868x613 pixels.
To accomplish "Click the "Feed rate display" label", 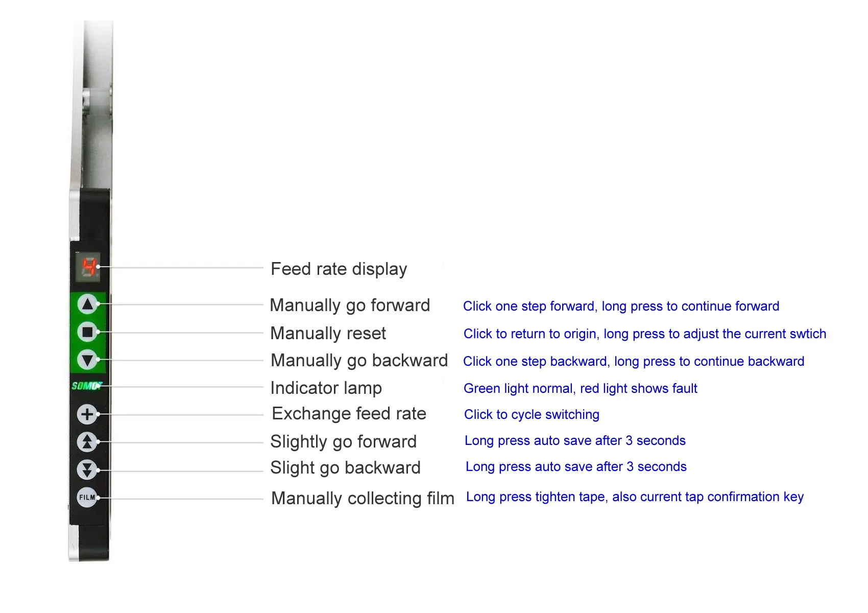I will 339,269.
